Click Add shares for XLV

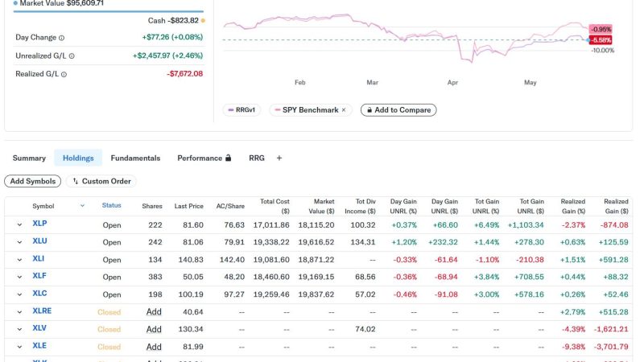coord(154,329)
